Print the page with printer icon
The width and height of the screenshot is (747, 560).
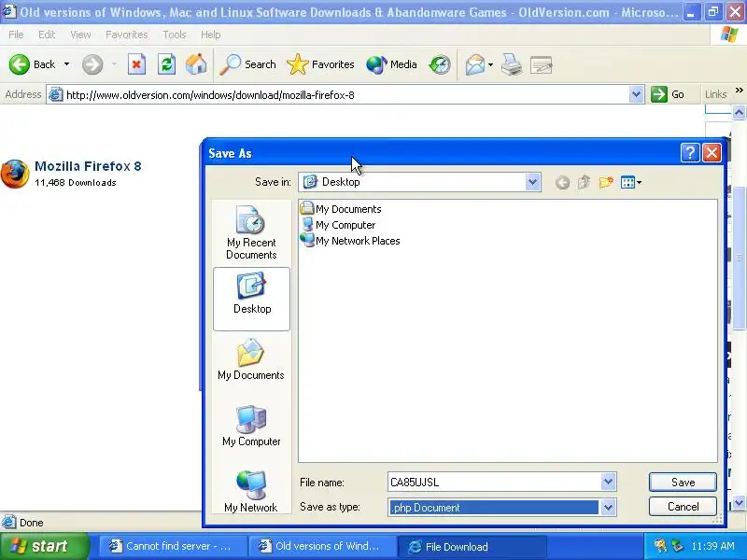click(511, 64)
